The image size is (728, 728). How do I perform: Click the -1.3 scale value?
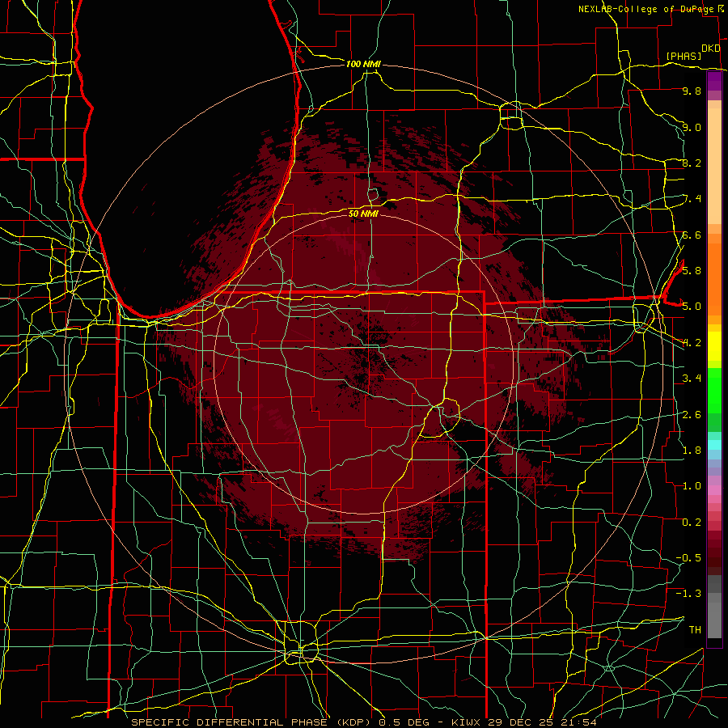click(688, 594)
